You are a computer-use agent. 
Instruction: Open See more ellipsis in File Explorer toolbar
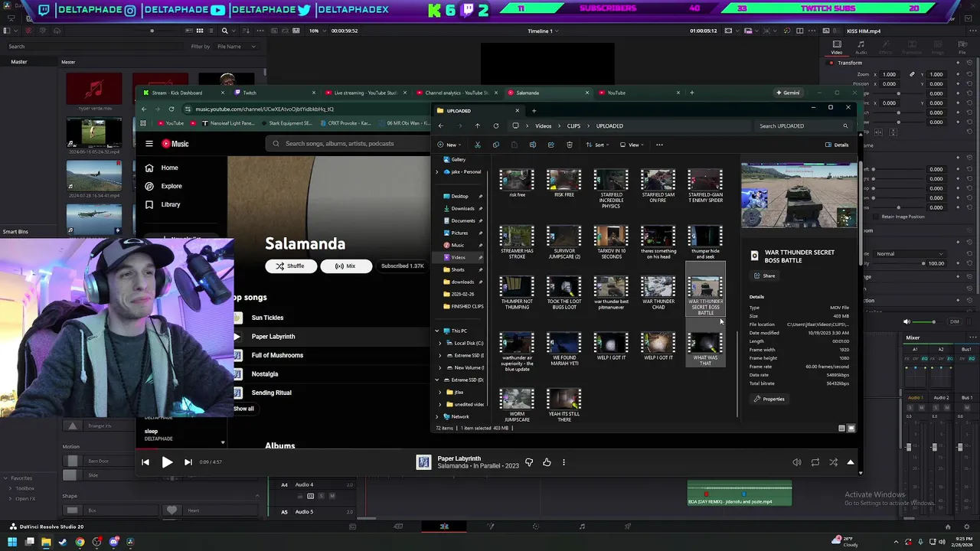pyautogui.click(x=659, y=145)
